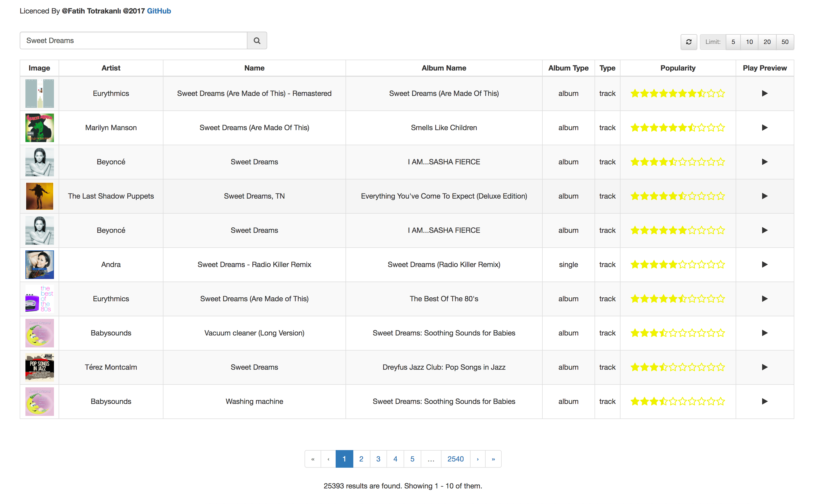The height and width of the screenshot is (504, 814).
Task: Set results limit to 50
Action: 785,42
